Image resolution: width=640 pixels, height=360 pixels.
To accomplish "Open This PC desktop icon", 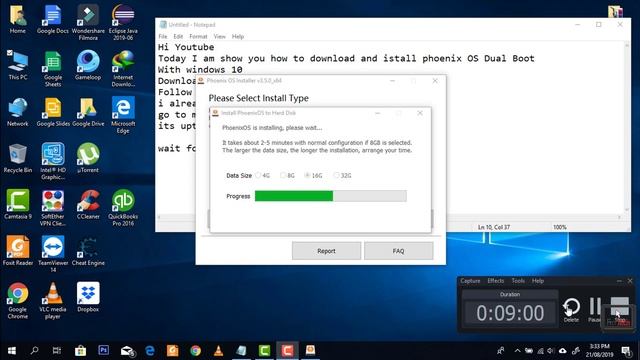I will 18,65.
